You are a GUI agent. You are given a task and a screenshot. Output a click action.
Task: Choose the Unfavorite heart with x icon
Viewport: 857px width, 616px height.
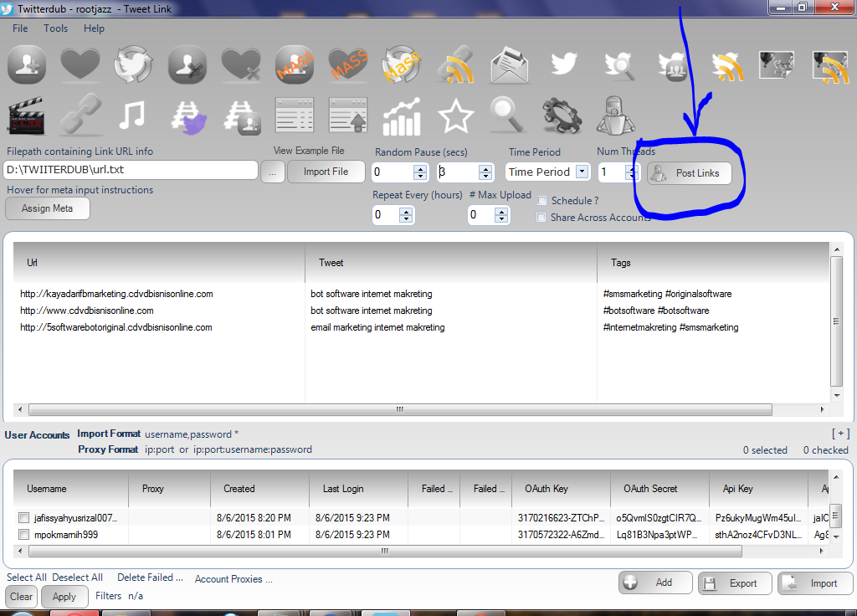coord(241,64)
